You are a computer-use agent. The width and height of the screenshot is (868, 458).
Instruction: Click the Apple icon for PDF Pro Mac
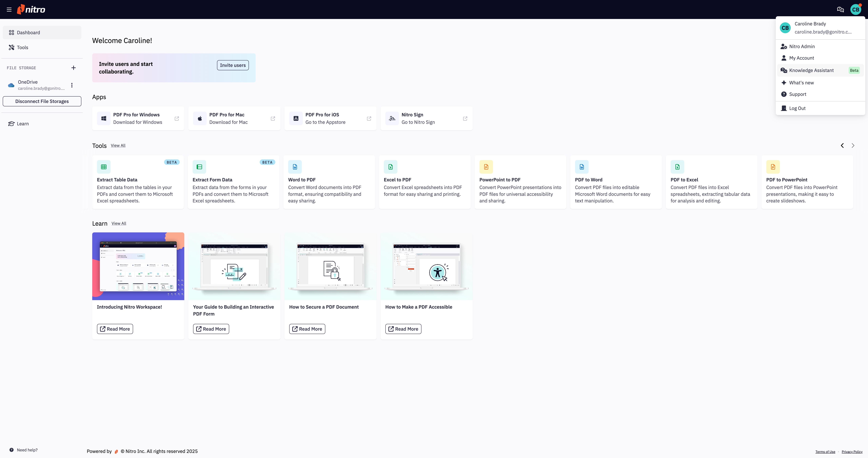coord(200,119)
